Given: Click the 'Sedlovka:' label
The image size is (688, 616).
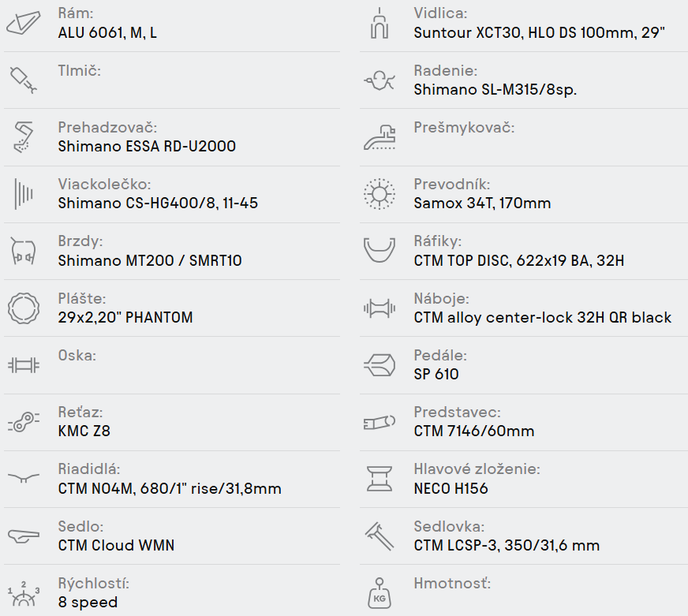Looking at the screenshot, I should coord(449,527).
